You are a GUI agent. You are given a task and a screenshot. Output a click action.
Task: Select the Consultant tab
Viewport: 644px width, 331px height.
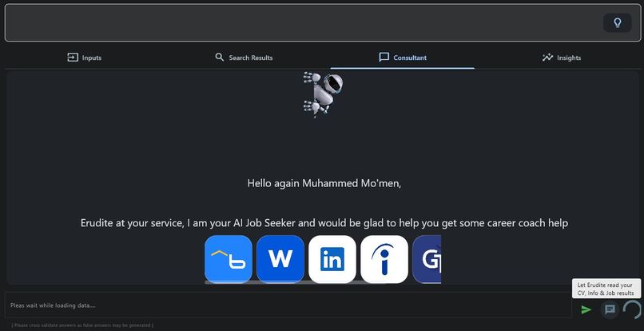(x=403, y=58)
